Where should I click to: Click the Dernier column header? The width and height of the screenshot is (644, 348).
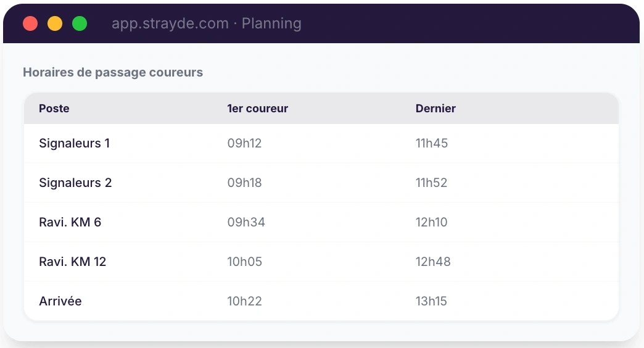click(436, 109)
